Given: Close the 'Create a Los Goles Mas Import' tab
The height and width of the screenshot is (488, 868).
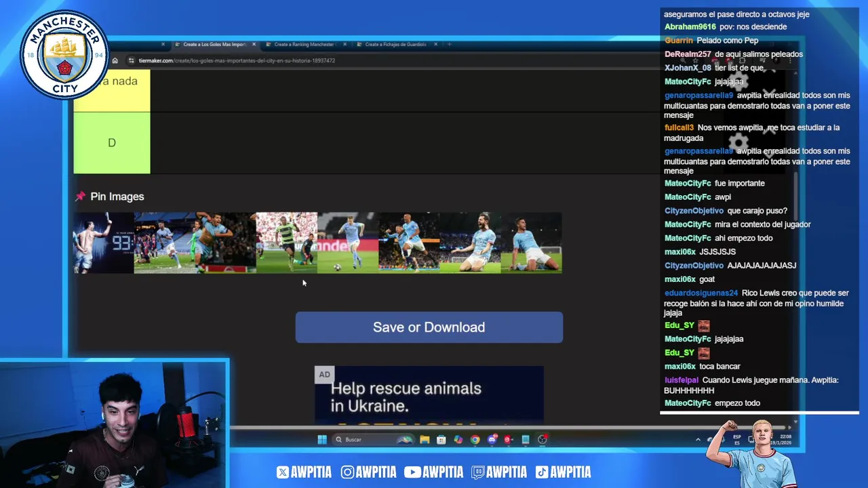Looking at the screenshot, I should click(254, 45).
